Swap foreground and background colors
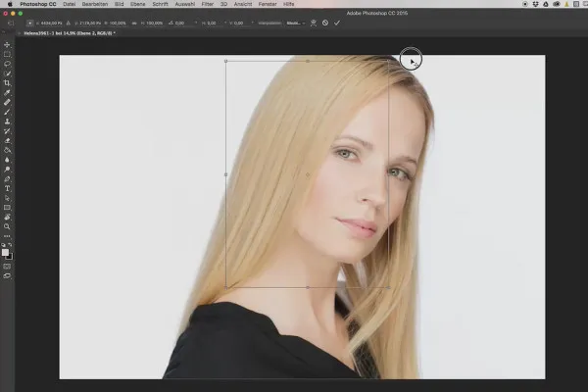The width and height of the screenshot is (588, 392). [10, 245]
